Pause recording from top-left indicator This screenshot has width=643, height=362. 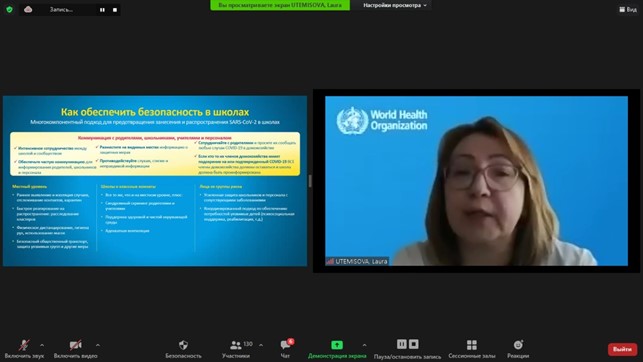pos(102,10)
